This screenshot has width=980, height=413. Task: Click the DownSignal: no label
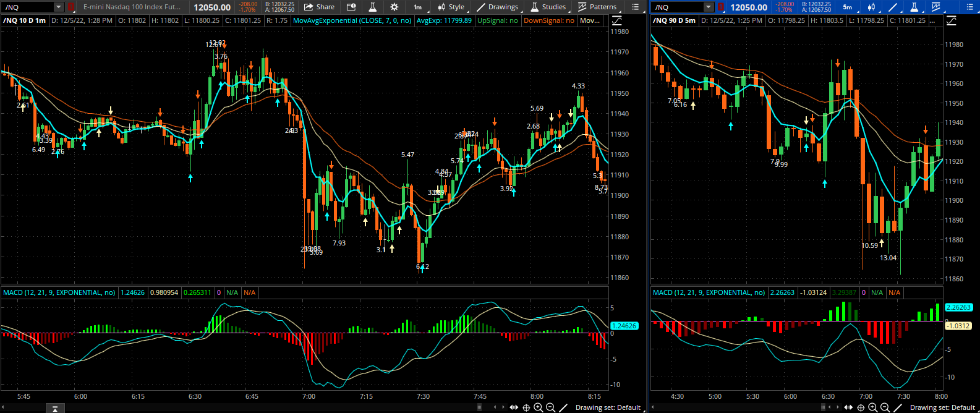(548, 20)
